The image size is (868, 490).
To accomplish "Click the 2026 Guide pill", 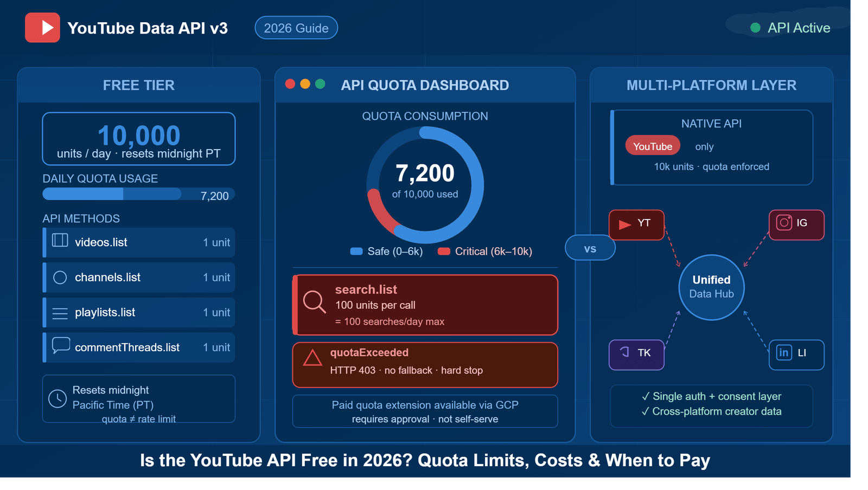I will 296,28.
